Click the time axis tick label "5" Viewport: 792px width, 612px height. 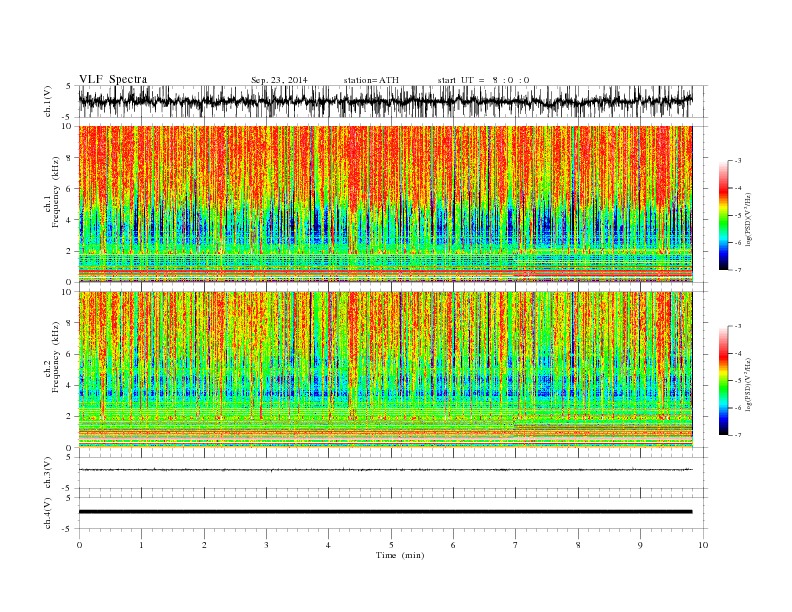click(x=391, y=545)
